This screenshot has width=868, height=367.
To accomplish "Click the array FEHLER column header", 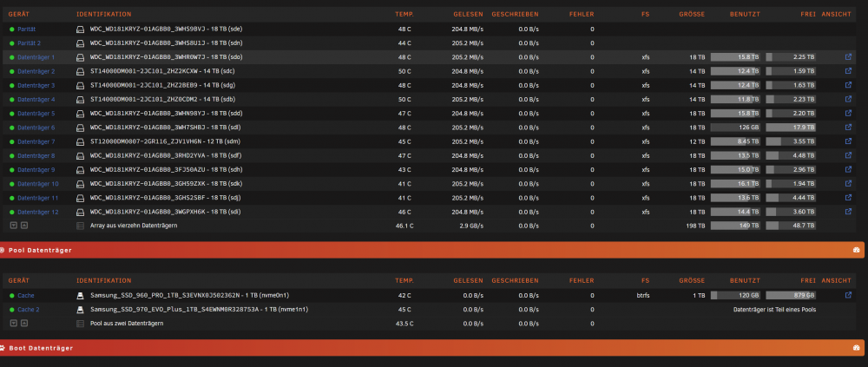I will [582, 15].
